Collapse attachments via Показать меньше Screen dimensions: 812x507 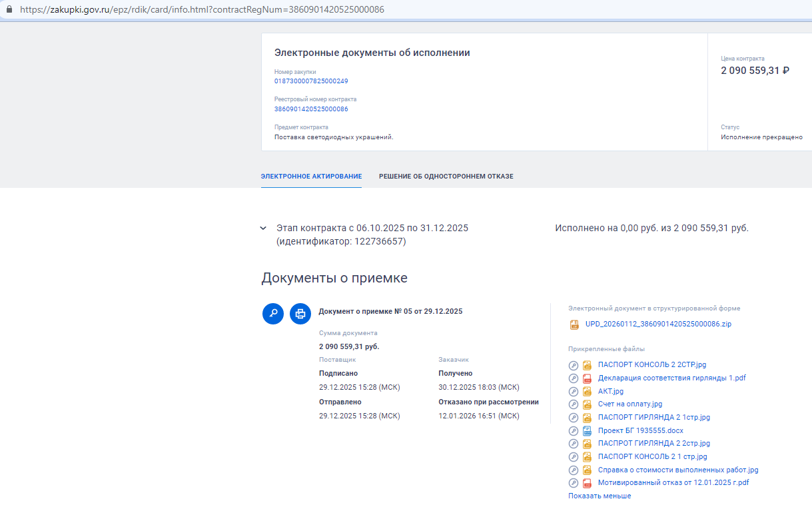click(x=600, y=496)
